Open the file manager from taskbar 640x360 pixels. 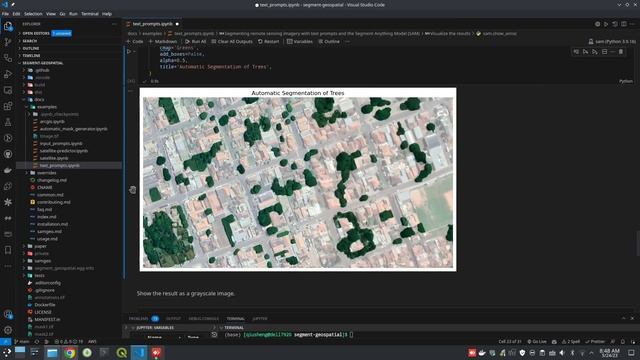click(52, 353)
